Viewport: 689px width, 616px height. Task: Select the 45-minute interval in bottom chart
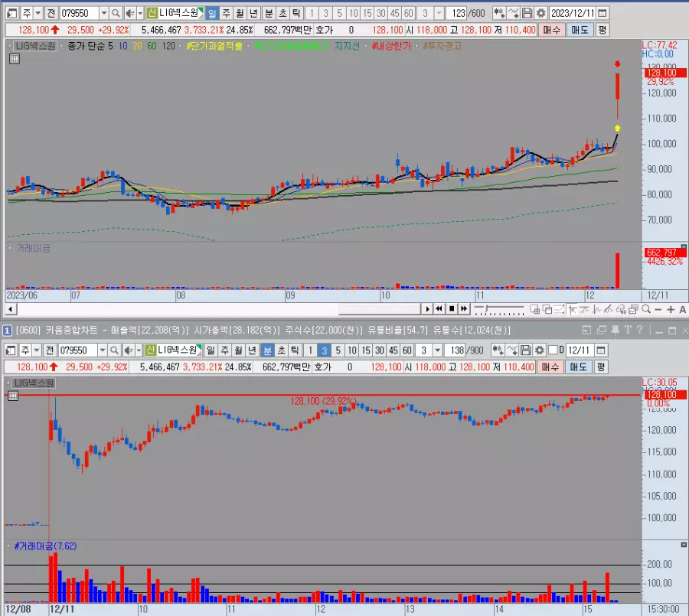click(393, 350)
